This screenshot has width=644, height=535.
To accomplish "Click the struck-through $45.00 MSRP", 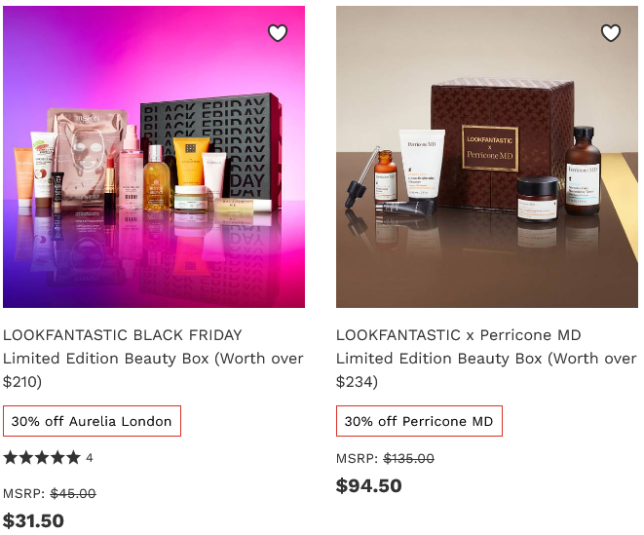I will (x=73, y=493).
